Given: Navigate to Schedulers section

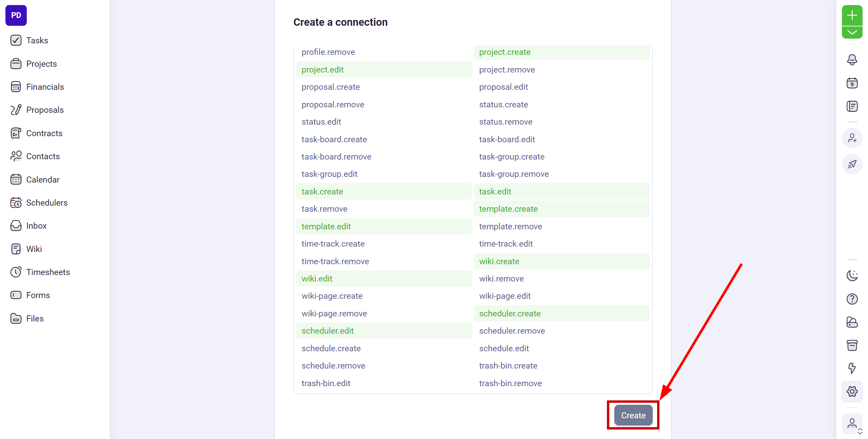Looking at the screenshot, I should (46, 203).
